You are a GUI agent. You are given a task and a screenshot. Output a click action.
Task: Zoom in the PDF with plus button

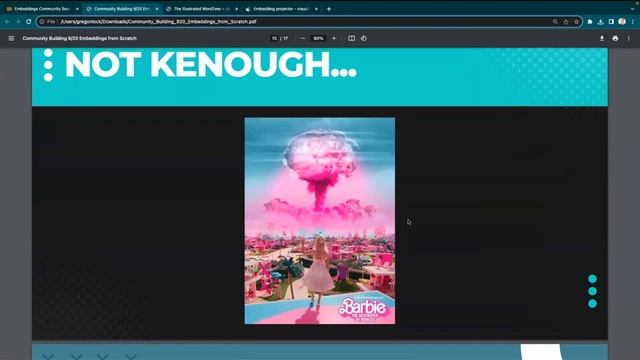(x=334, y=38)
